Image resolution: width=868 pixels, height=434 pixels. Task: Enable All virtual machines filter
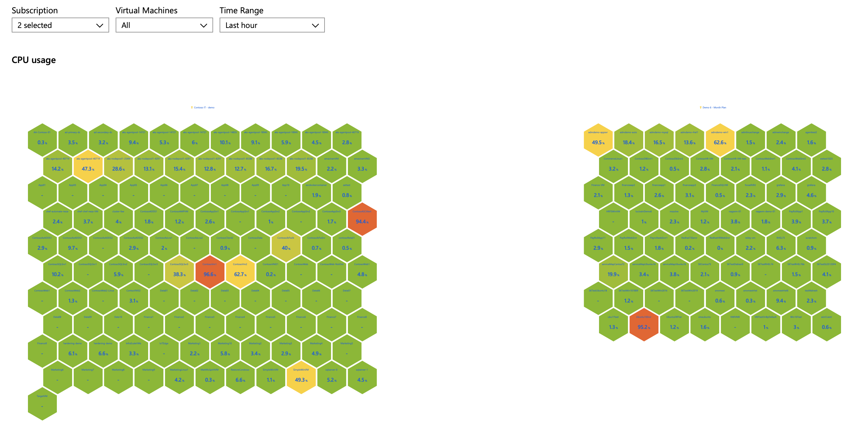[x=163, y=24]
